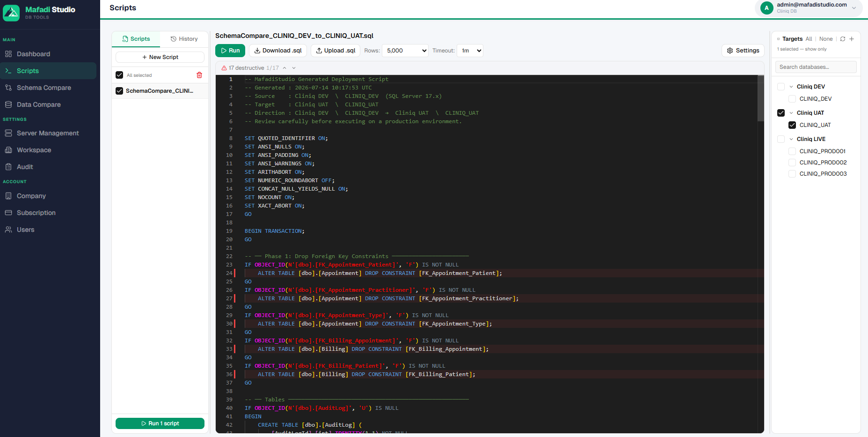868x437 pixels.
Task: Click the show only link
Action: 816,49
